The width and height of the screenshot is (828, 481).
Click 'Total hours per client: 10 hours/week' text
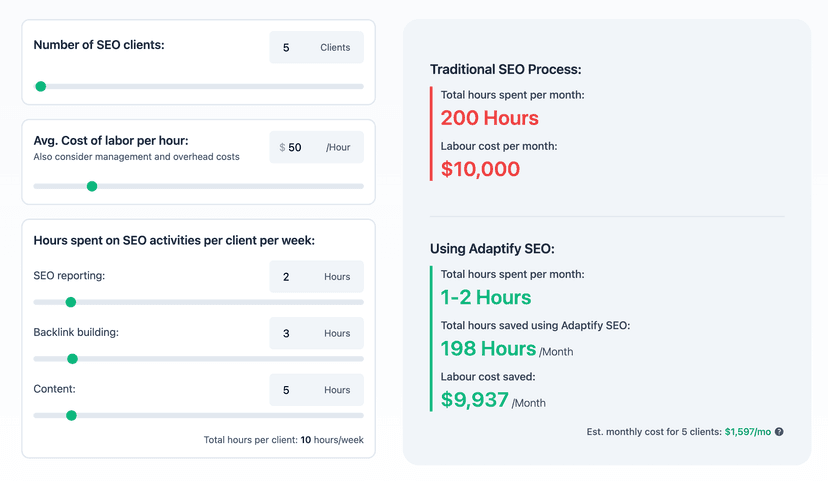click(284, 440)
